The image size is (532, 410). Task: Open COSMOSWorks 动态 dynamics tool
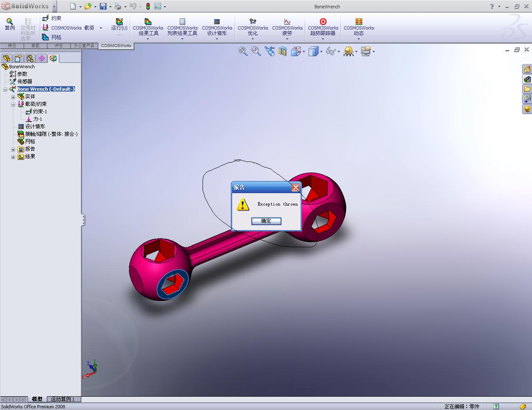point(359,27)
